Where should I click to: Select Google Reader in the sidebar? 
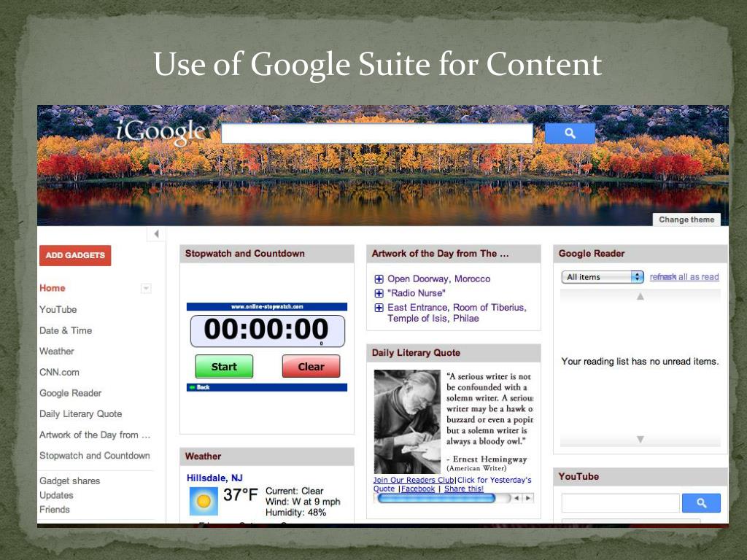[x=71, y=393]
